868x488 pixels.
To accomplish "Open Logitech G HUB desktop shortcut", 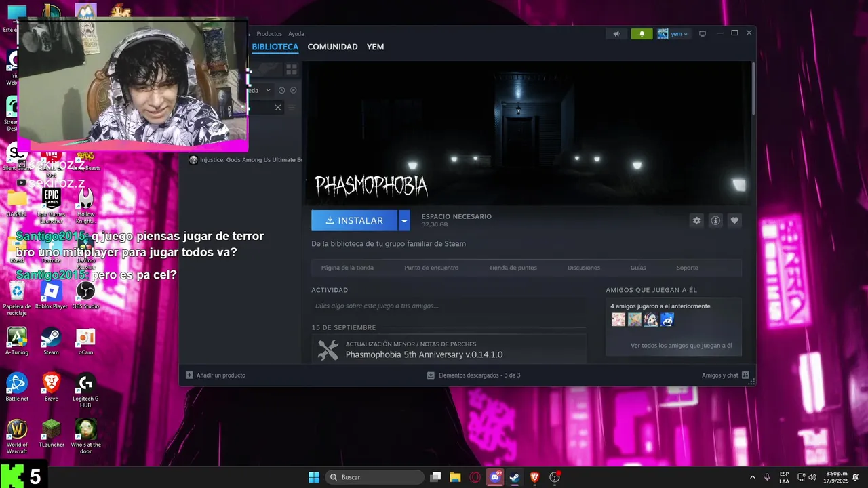I will tap(85, 390).
